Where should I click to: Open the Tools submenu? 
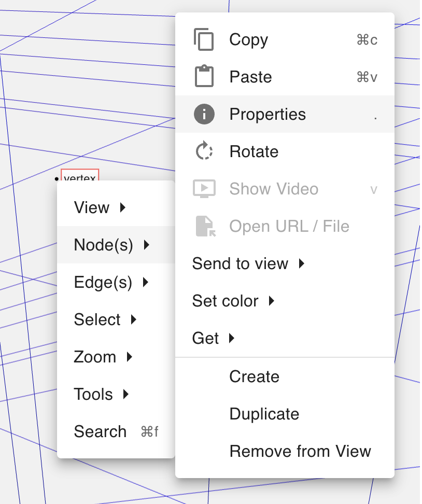click(93, 394)
